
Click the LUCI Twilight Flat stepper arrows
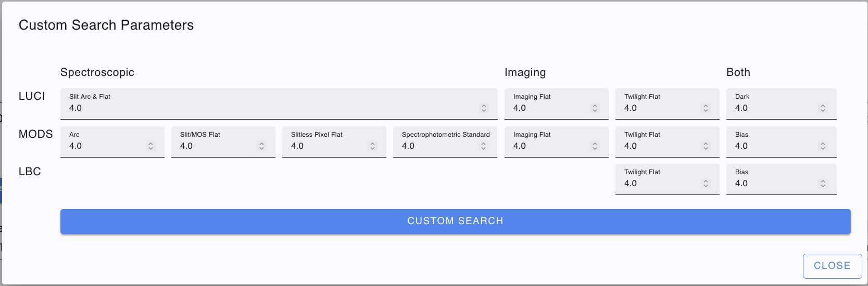[x=706, y=108]
